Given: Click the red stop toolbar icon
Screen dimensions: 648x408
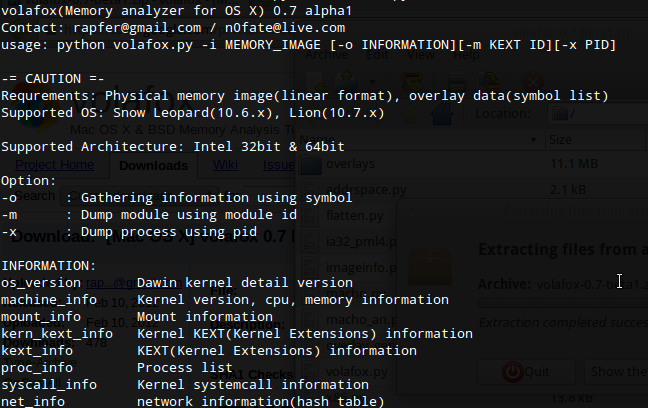Looking at the screenshot, I should 533,81.
